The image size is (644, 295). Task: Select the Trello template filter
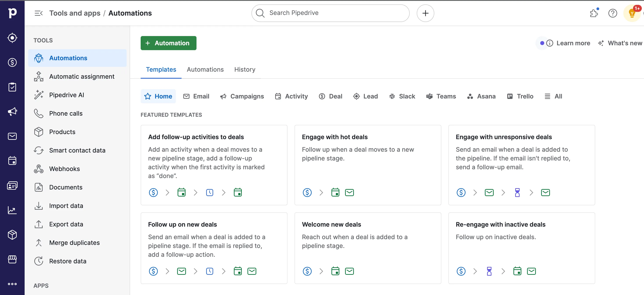tap(520, 96)
